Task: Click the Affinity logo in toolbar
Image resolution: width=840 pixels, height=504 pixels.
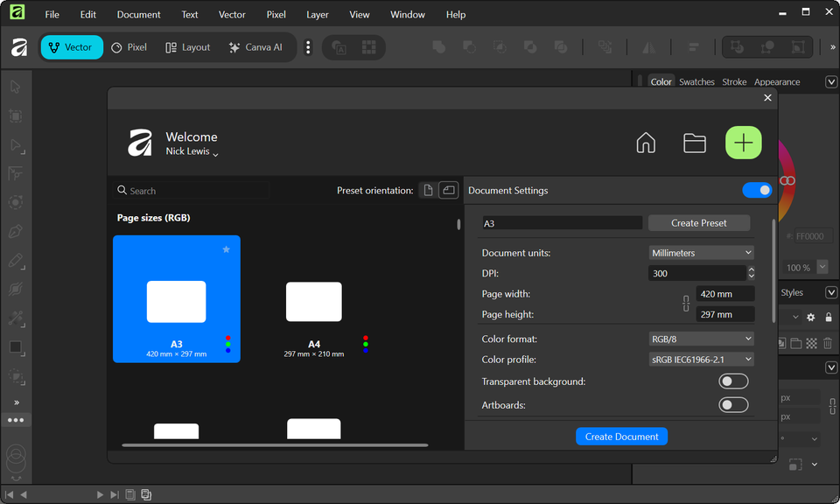Action: [x=19, y=47]
